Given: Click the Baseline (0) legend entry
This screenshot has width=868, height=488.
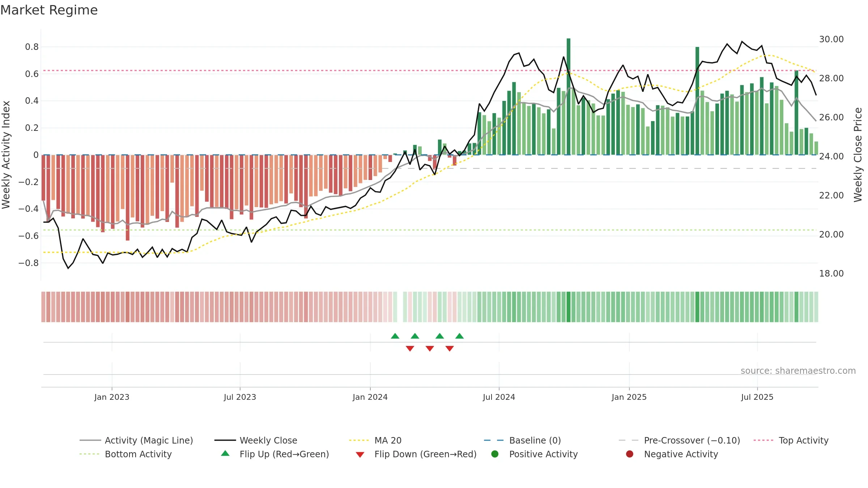Looking at the screenshot, I should (522, 440).
